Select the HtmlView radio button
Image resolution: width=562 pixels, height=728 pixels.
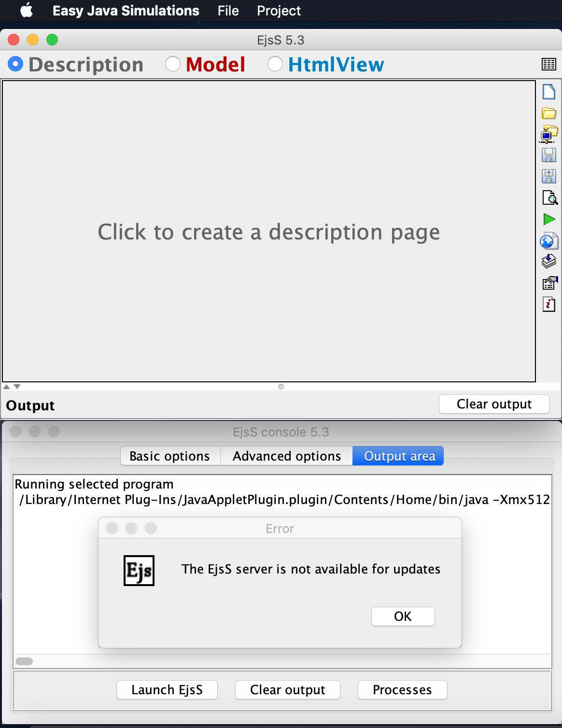point(275,64)
